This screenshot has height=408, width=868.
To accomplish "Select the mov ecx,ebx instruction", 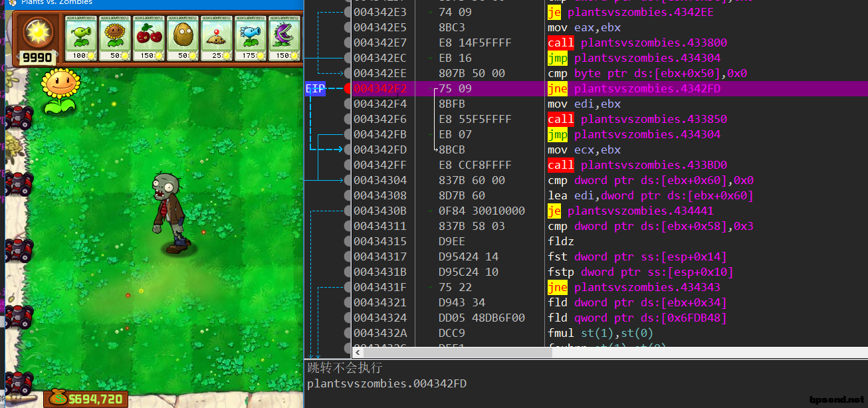I will (584, 150).
